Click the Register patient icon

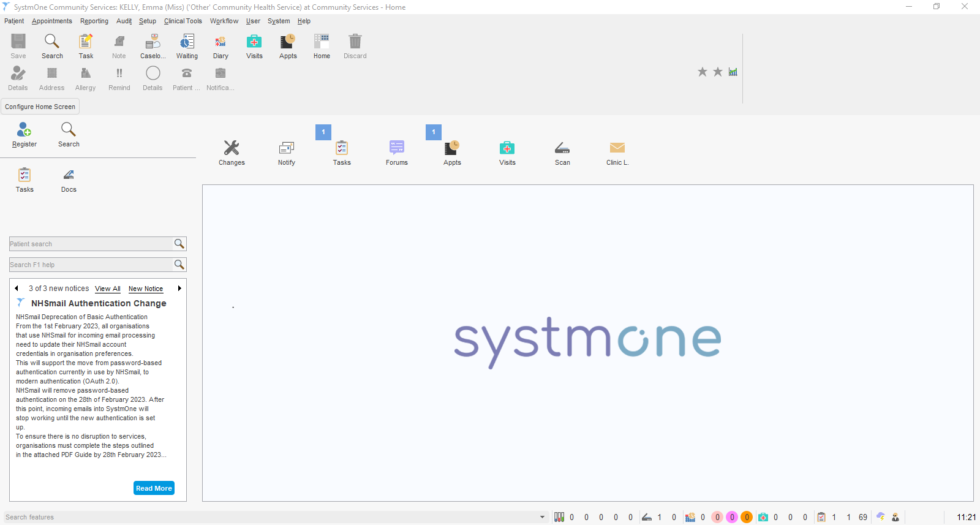pos(24,129)
